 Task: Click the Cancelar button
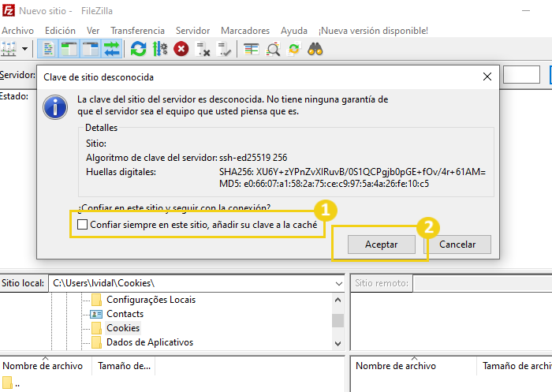pos(457,244)
